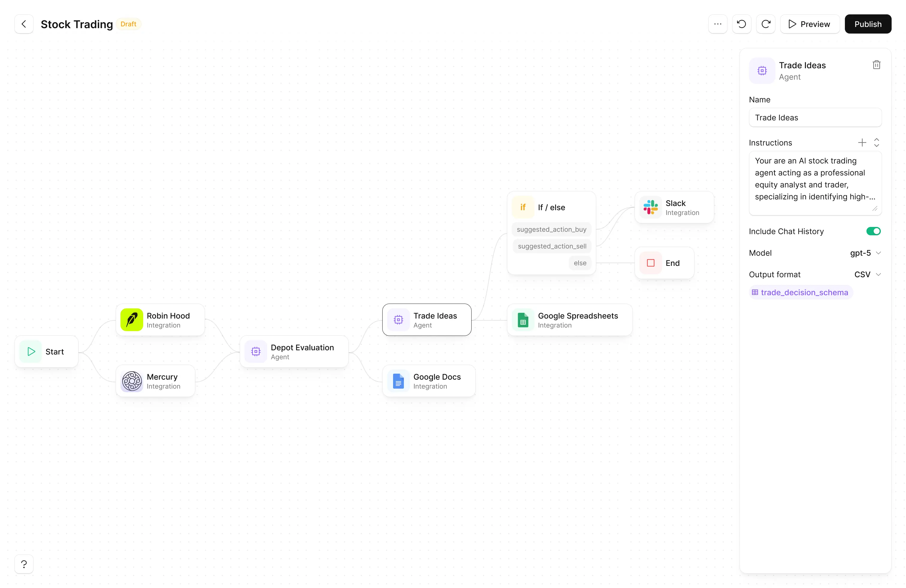Click the Robin Hood feather icon

coord(132,319)
